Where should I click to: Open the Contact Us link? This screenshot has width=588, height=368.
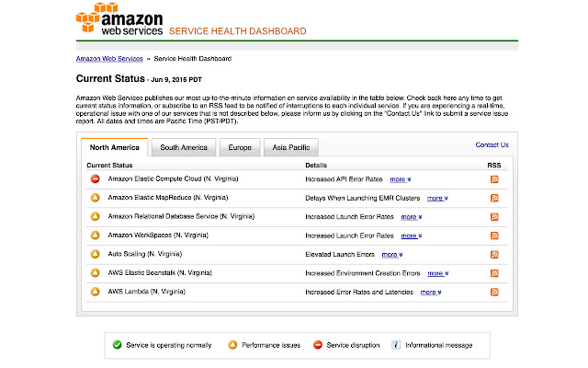pyautogui.click(x=492, y=145)
